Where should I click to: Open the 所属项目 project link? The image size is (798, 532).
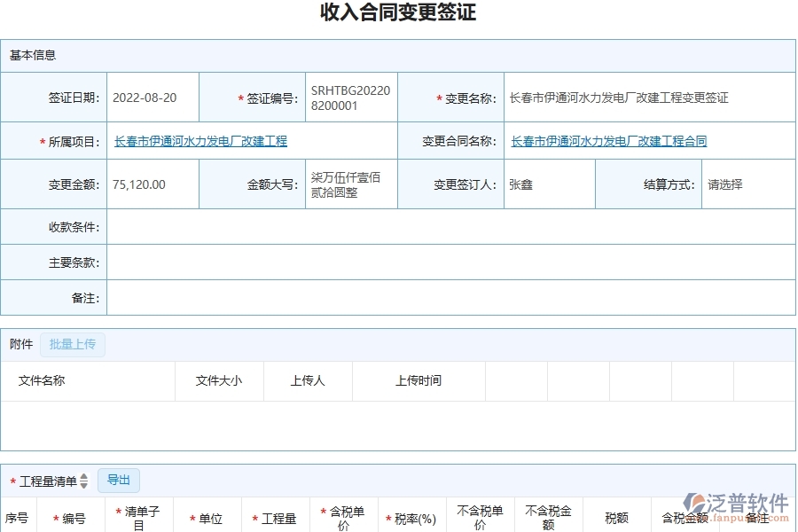pyautogui.click(x=199, y=141)
